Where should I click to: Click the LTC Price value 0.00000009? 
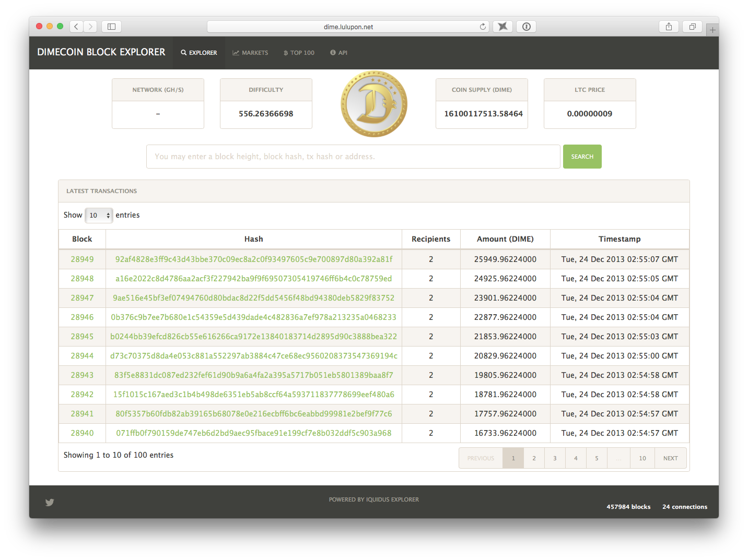pyautogui.click(x=590, y=114)
